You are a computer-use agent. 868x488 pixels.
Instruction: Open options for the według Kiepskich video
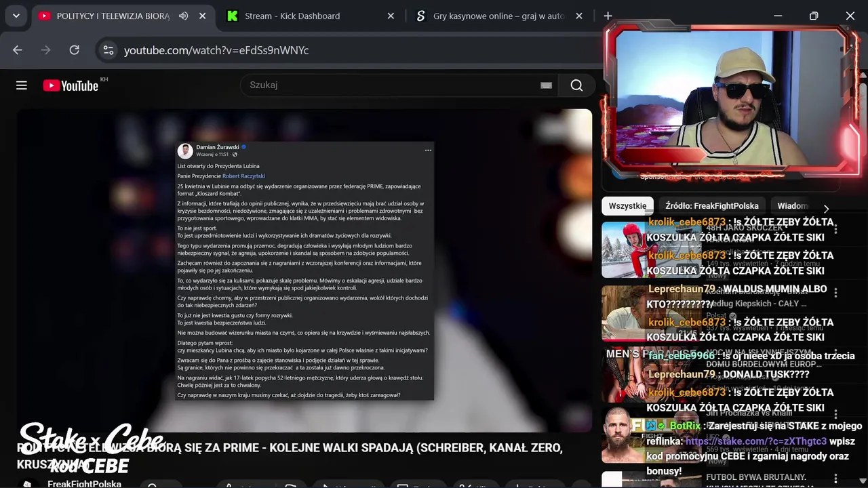tap(835, 293)
